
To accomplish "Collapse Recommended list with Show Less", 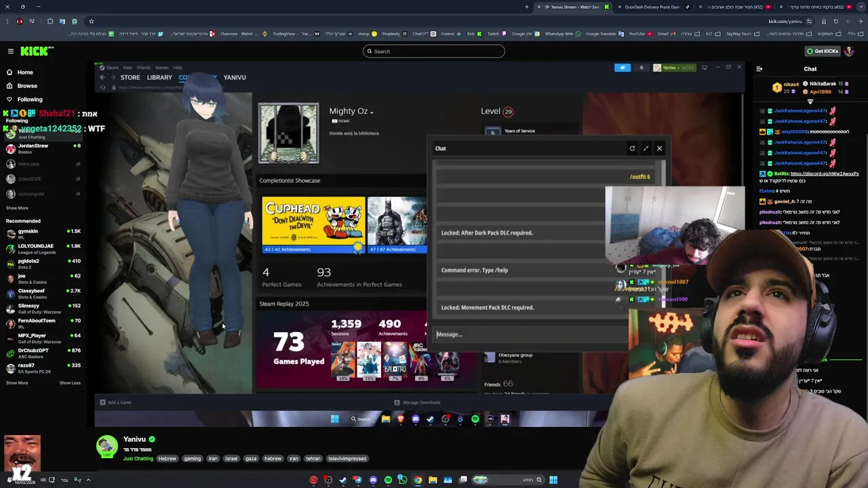I will click(x=70, y=383).
